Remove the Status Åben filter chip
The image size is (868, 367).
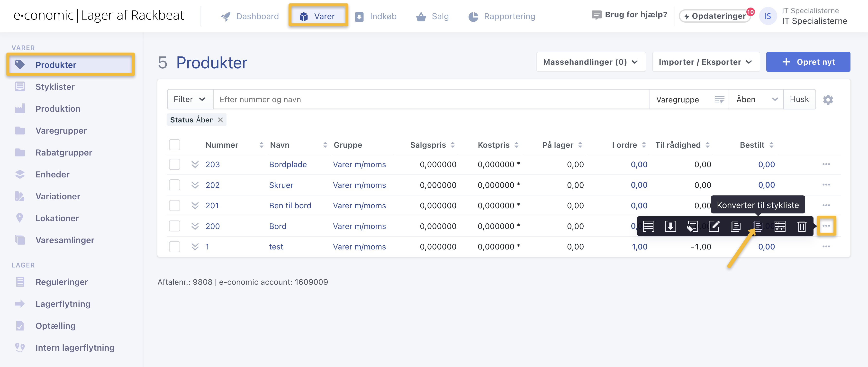click(x=220, y=120)
